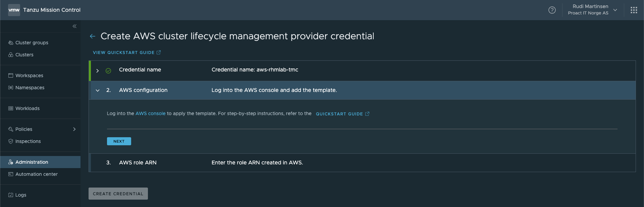Click the NEXT button
This screenshot has width=644, height=207.
[119, 141]
